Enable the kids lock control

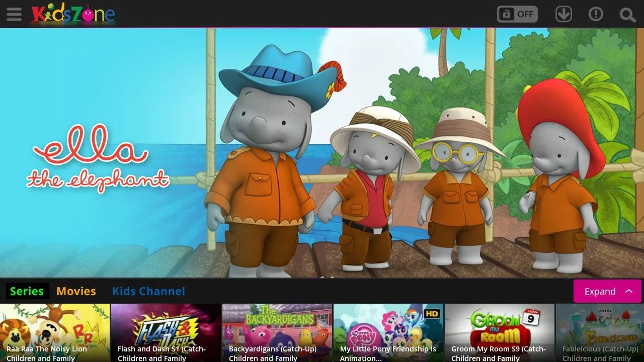tap(517, 14)
